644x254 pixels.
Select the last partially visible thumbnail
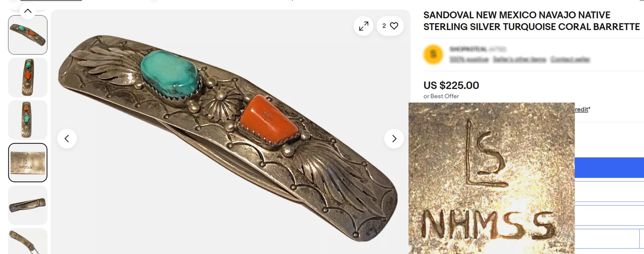(x=28, y=241)
